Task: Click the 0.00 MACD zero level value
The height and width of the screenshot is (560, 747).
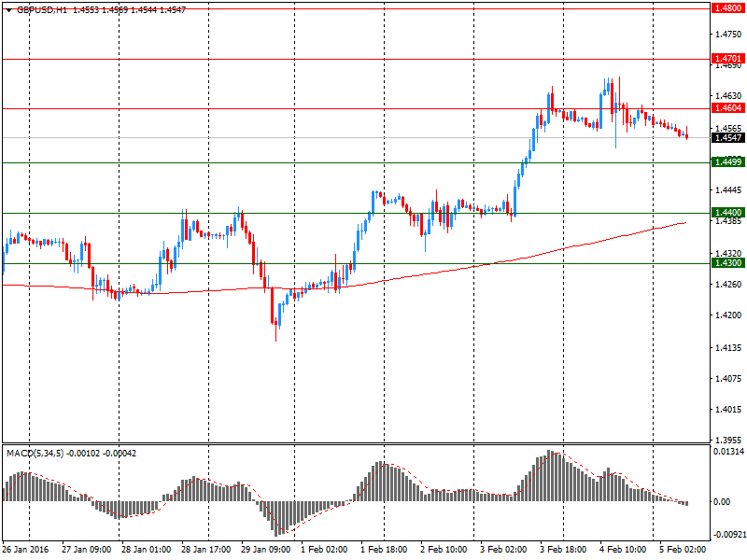Action: pos(722,502)
